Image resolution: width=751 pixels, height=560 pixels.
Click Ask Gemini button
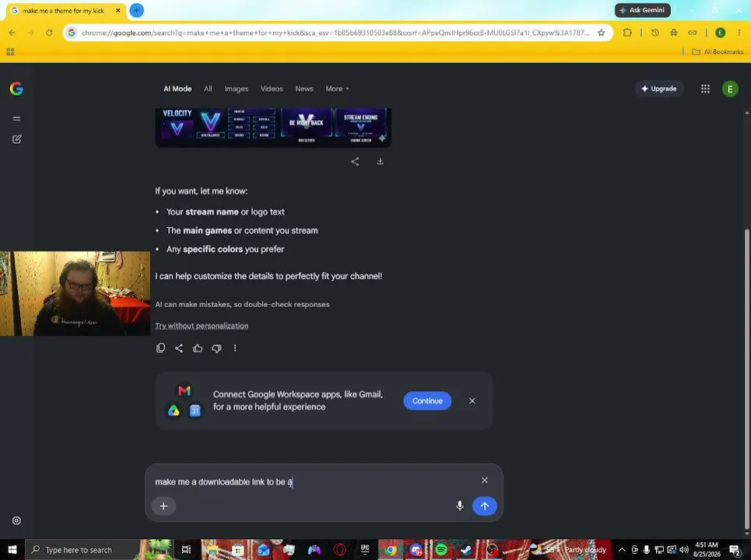642,10
